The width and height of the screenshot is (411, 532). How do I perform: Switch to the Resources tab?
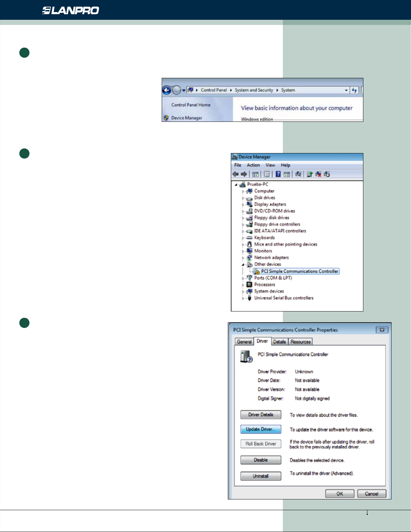(x=301, y=342)
